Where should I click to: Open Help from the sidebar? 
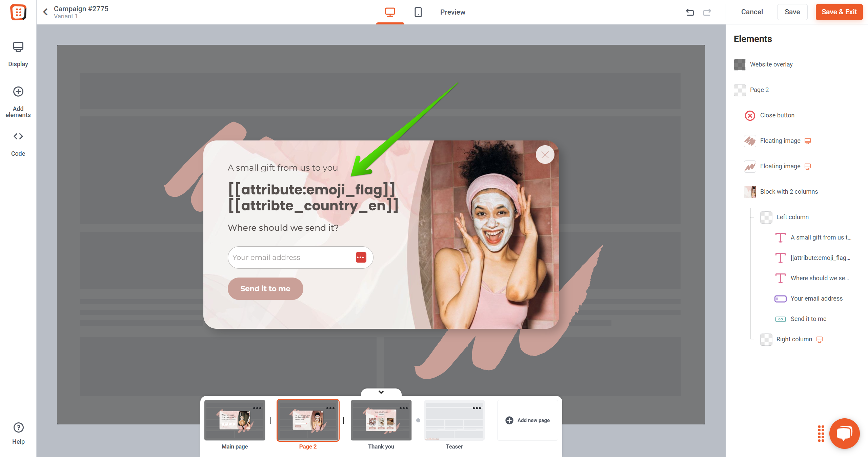tap(18, 434)
